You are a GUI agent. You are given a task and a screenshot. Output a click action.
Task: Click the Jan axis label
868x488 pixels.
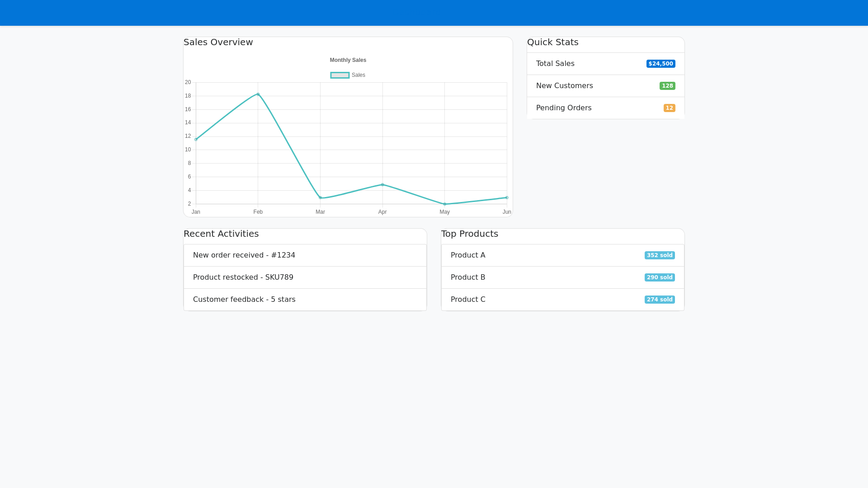[195, 211]
